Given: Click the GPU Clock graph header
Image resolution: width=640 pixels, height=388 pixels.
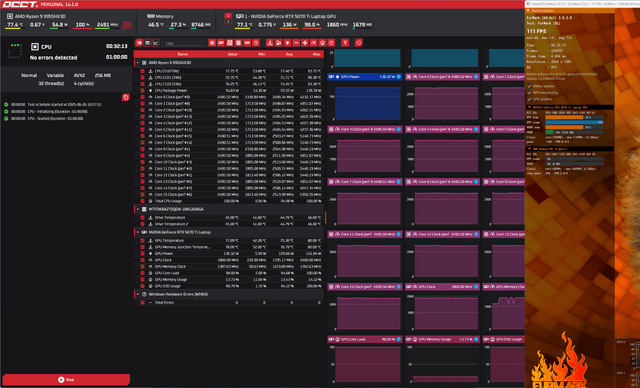Looking at the screenshot, I should [442, 287].
